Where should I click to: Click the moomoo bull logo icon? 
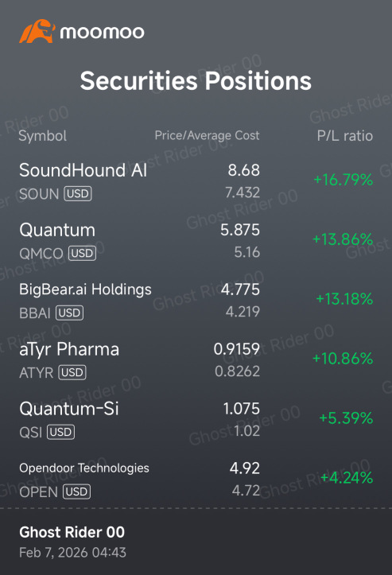[37, 31]
